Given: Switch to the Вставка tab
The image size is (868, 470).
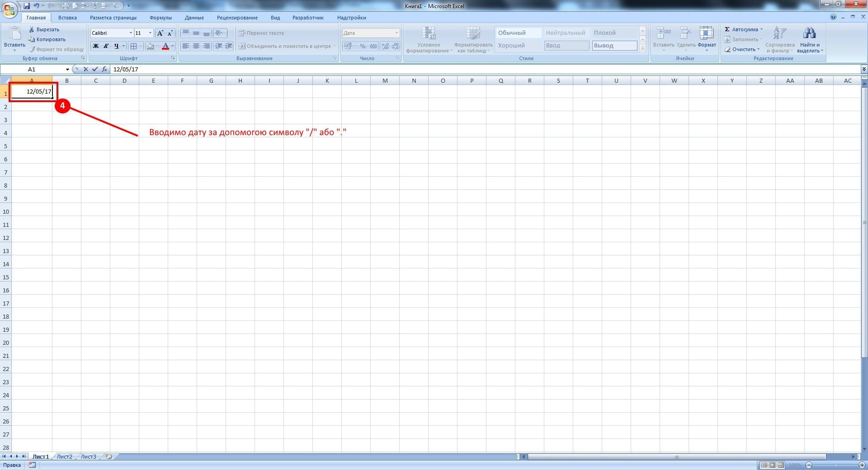Looking at the screenshot, I should tap(67, 18).
